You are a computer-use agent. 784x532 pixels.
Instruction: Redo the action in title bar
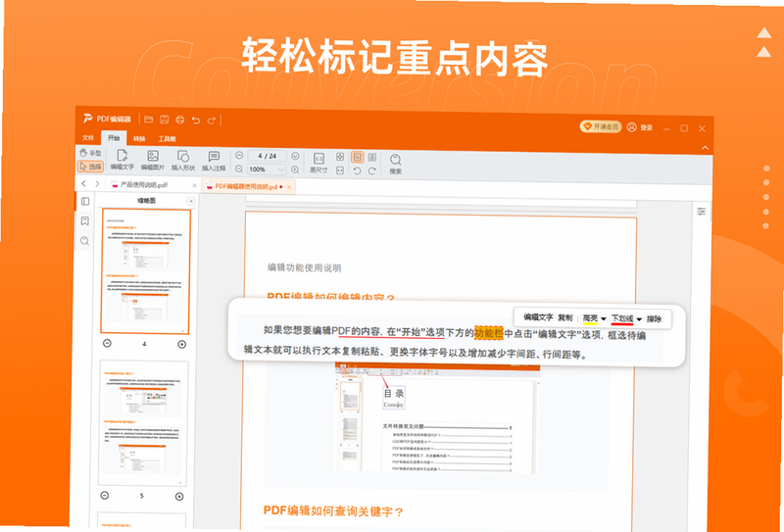212,120
